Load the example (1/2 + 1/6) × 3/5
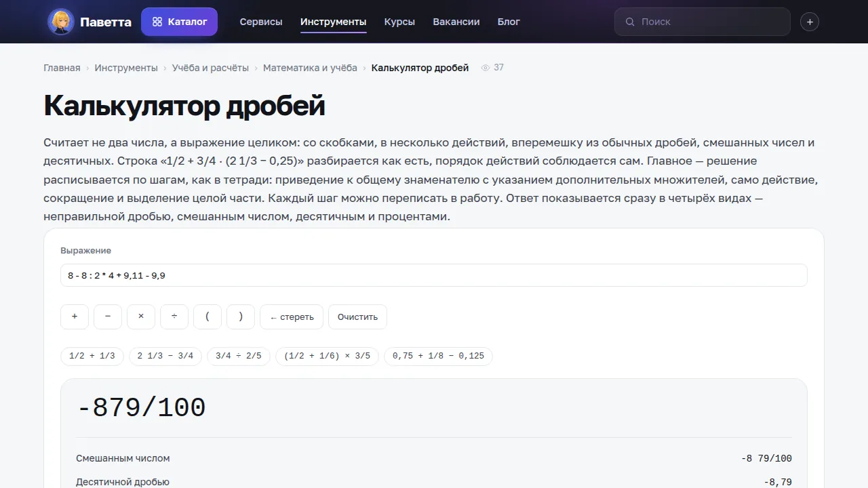 [328, 356]
